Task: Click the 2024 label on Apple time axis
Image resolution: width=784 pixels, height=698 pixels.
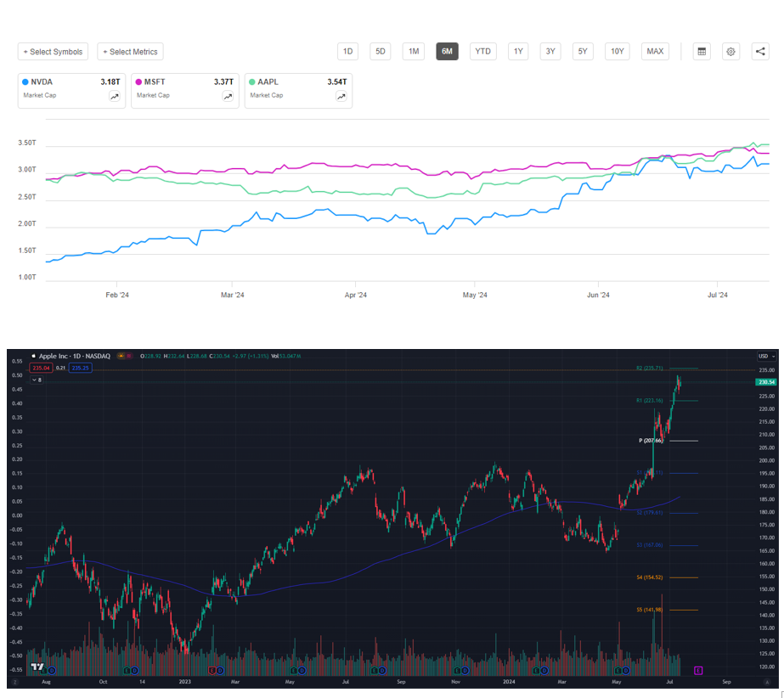Action: [x=509, y=682]
